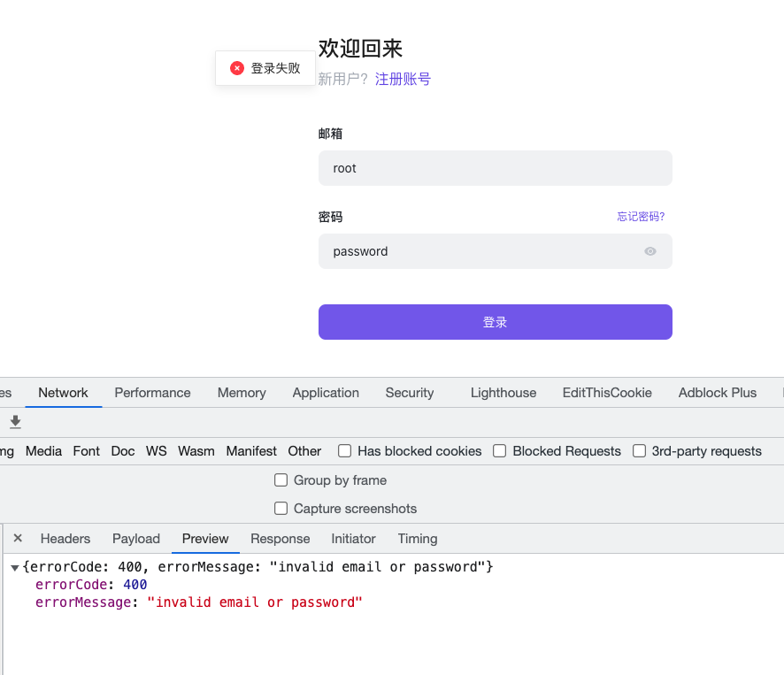Click the 登录失败 toast message text
The width and height of the screenshot is (784, 675).
pyautogui.click(x=275, y=68)
